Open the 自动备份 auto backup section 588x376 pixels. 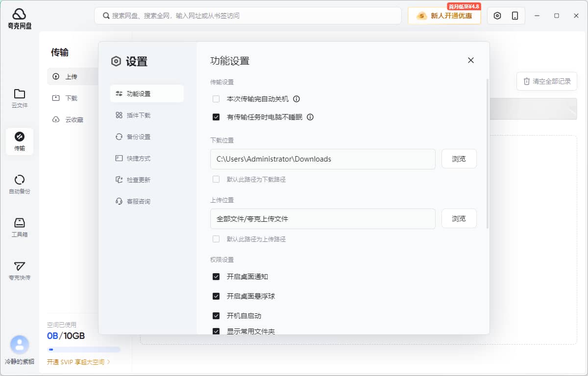tap(20, 185)
